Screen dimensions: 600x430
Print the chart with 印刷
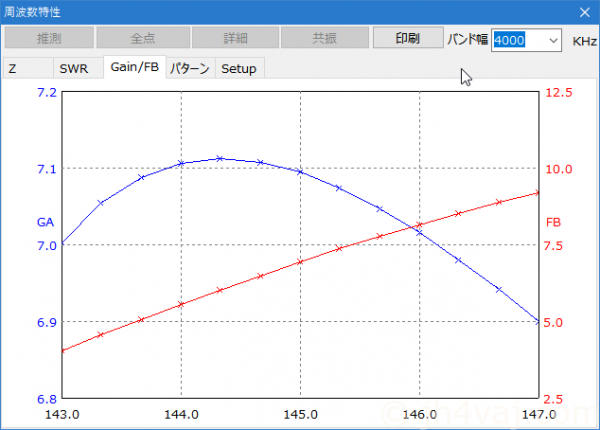pyautogui.click(x=407, y=38)
